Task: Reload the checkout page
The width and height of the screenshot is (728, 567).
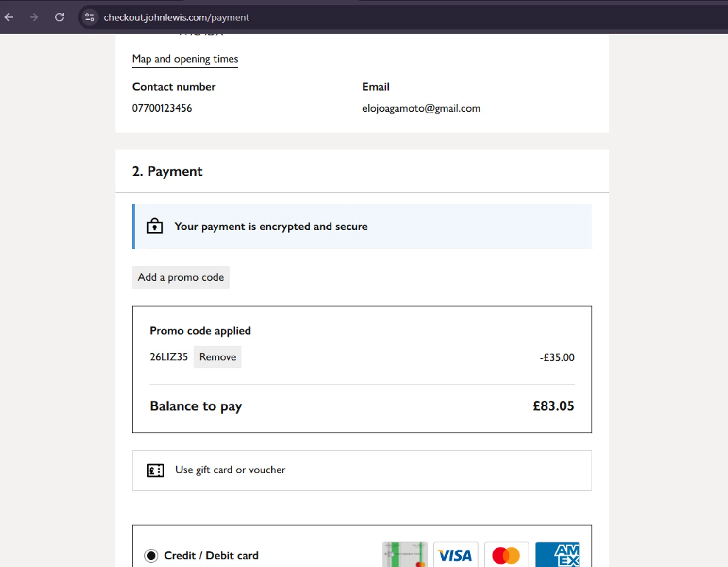Action: 60,17
